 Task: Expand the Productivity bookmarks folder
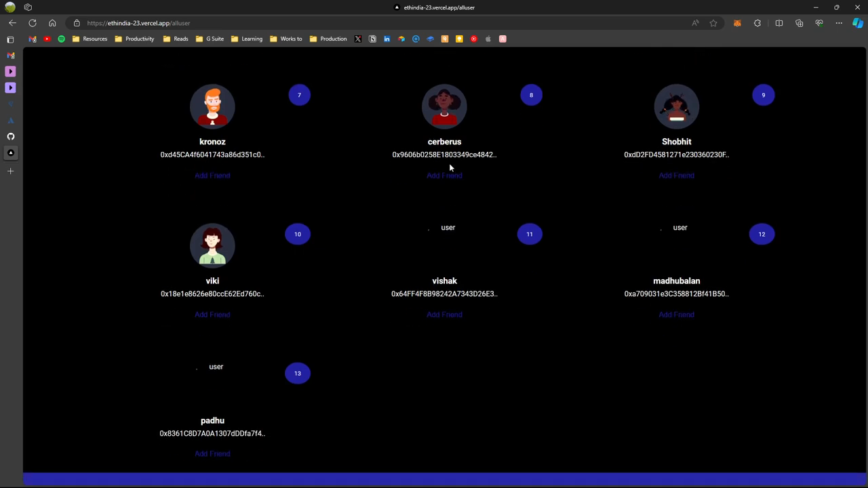pyautogui.click(x=134, y=39)
